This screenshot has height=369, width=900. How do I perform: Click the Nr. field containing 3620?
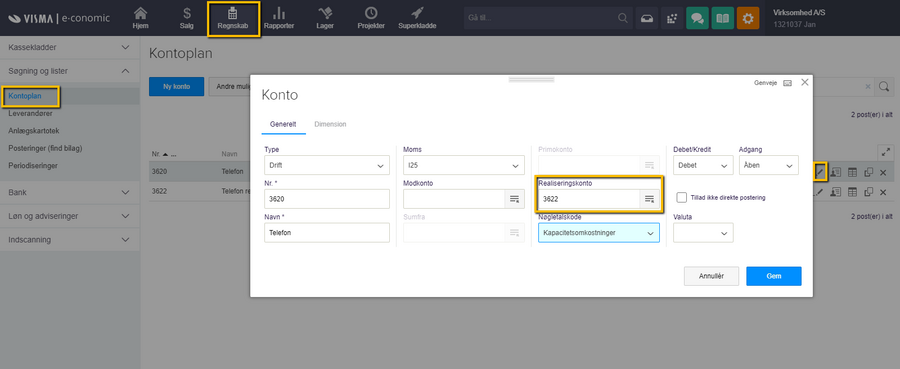tap(327, 199)
